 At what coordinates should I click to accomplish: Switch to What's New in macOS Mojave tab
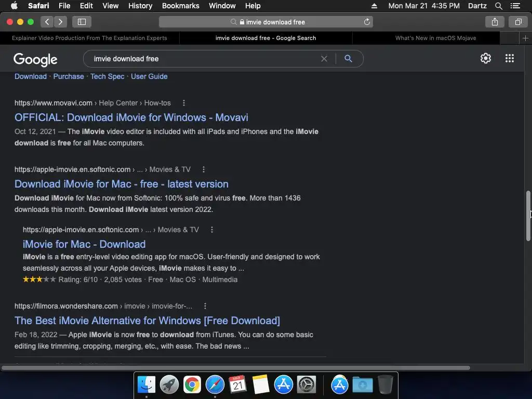pyautogui.click(x=436, y=38)
